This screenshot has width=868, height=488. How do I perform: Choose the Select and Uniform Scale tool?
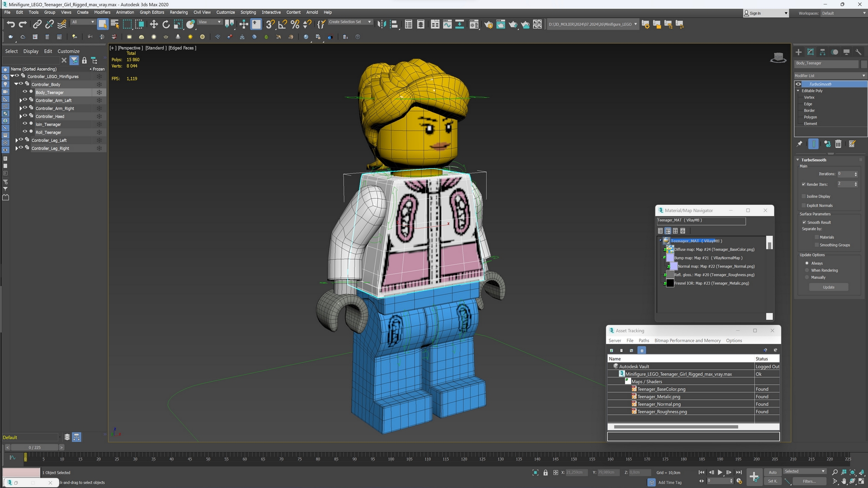pyautogui.click(x=178, y=24)
